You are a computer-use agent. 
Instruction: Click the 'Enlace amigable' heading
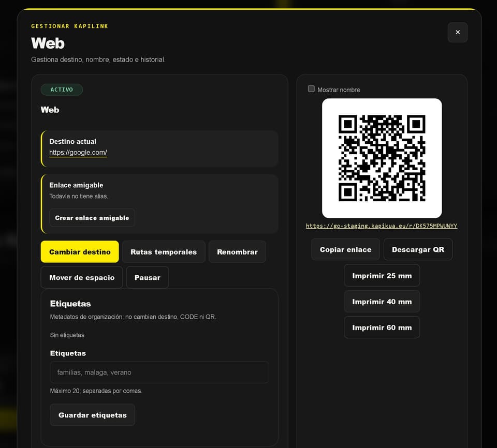pyautogui.click(x=76, y=185)
